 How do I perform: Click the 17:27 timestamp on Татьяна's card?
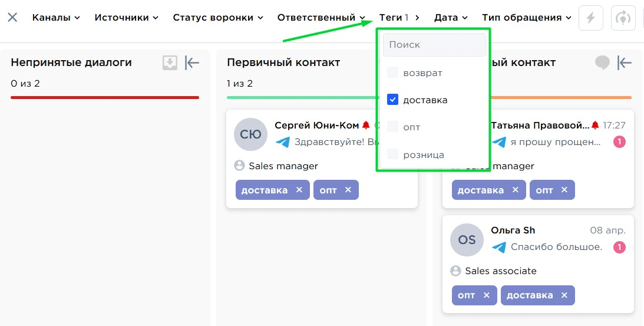[615, 125]
